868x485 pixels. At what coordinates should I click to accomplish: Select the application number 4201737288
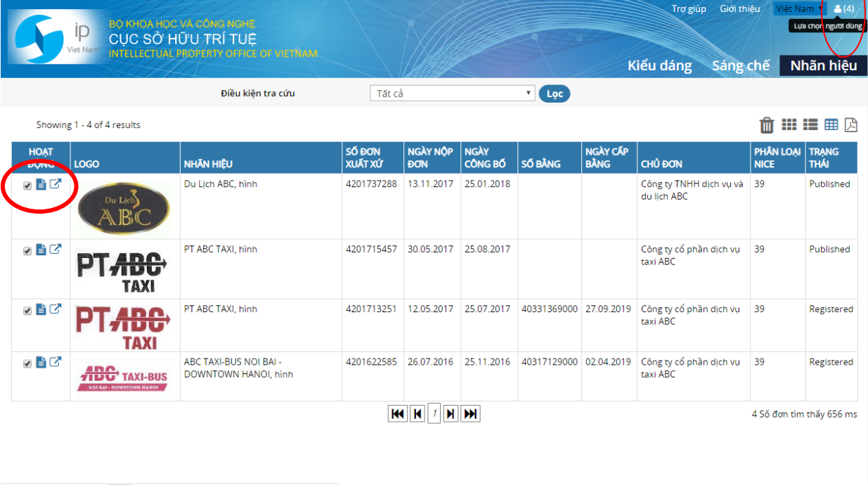coord(371,184)
